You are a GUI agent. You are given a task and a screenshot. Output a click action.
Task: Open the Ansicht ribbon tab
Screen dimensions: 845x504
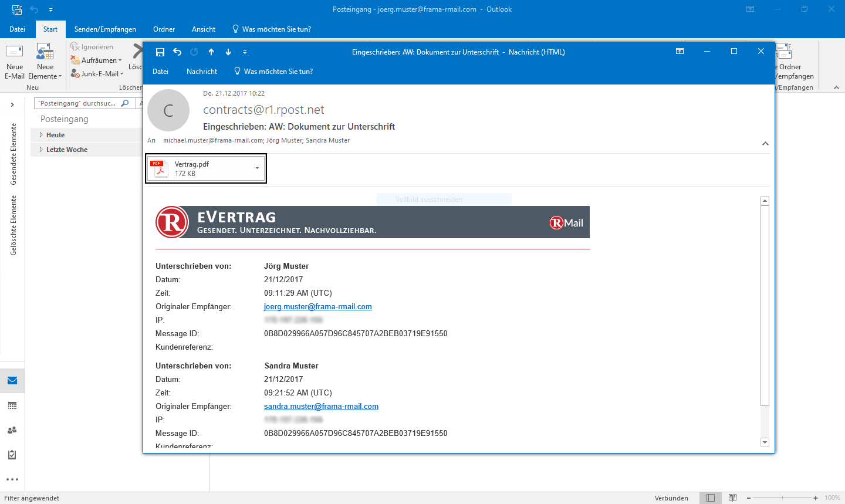pyautogui.click(x=204, y=29)
